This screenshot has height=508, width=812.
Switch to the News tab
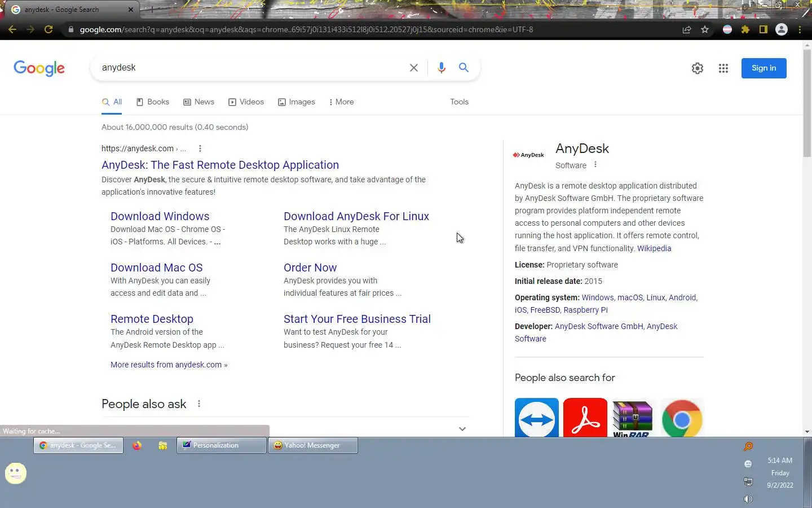point(198,102)
